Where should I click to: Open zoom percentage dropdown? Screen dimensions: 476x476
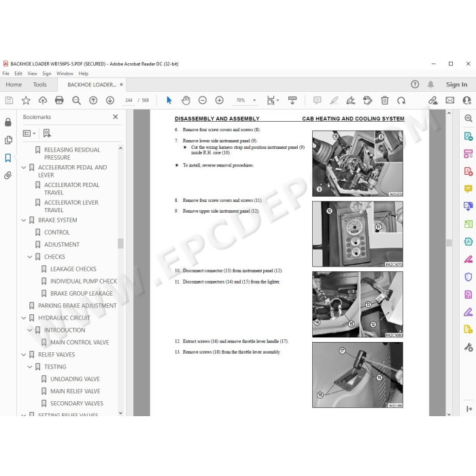[254, 100]
